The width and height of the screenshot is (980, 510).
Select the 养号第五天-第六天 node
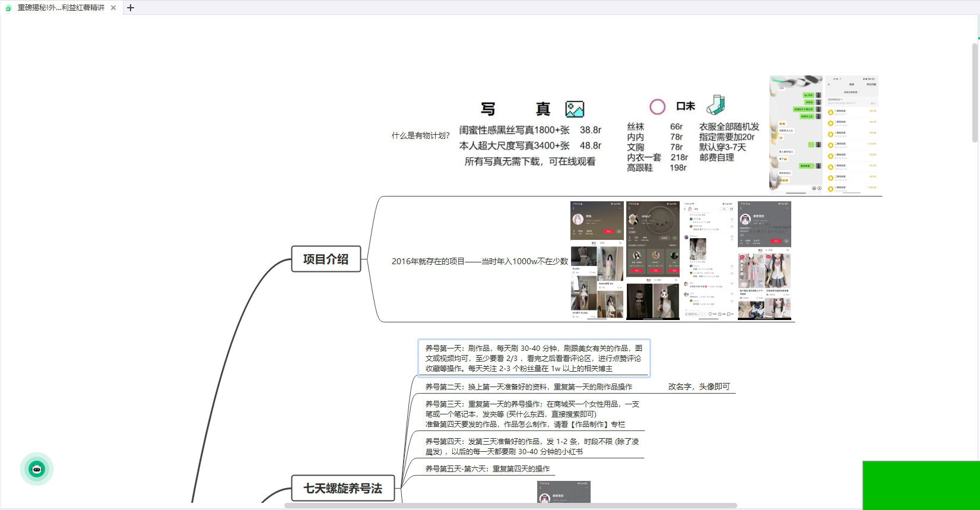pos(487,468)
